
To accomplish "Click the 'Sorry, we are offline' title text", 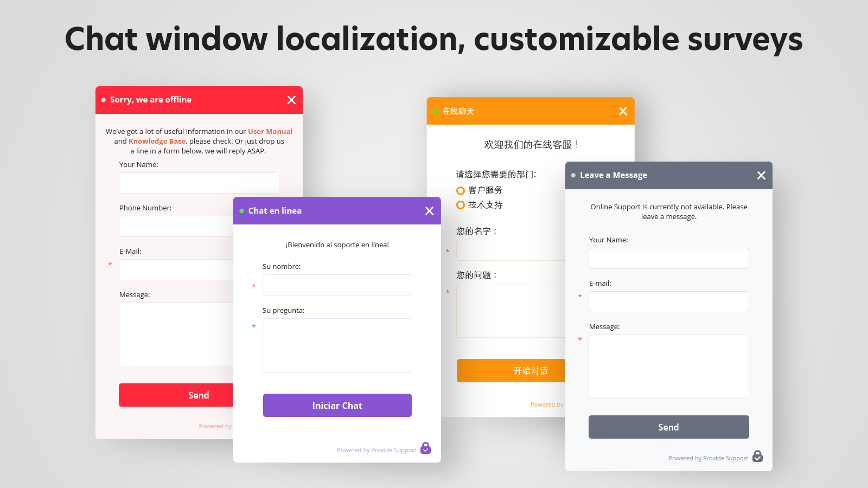I will (151, 100).
